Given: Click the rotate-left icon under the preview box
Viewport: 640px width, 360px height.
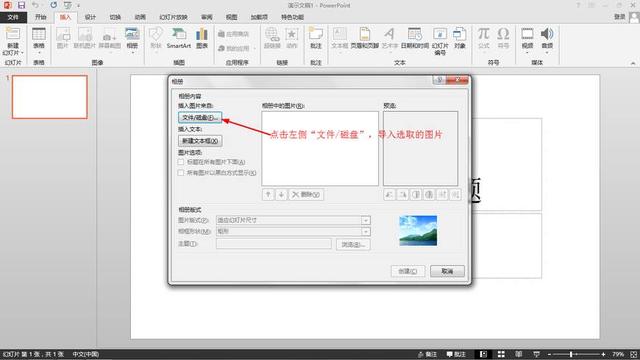Looking at the screenshot, I should tap(389, 195).
